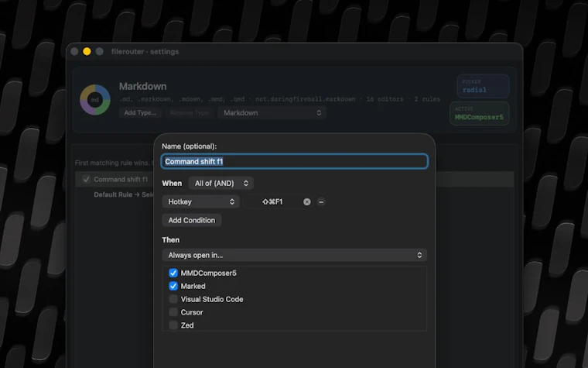Click the Name (optional) text field

[294, 161]
